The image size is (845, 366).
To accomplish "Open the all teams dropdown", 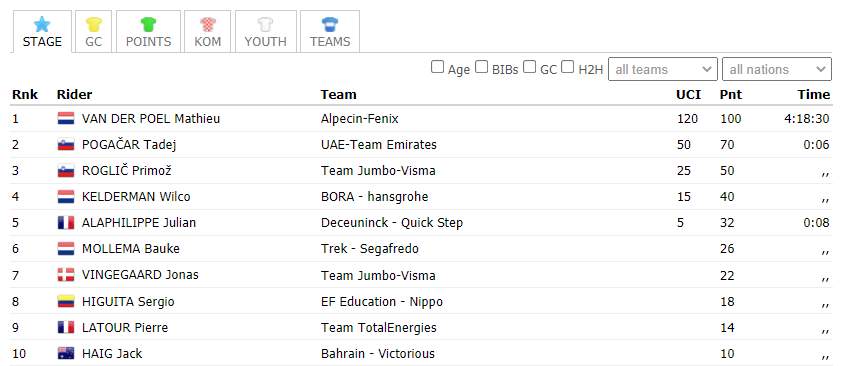I will point(663,69).
